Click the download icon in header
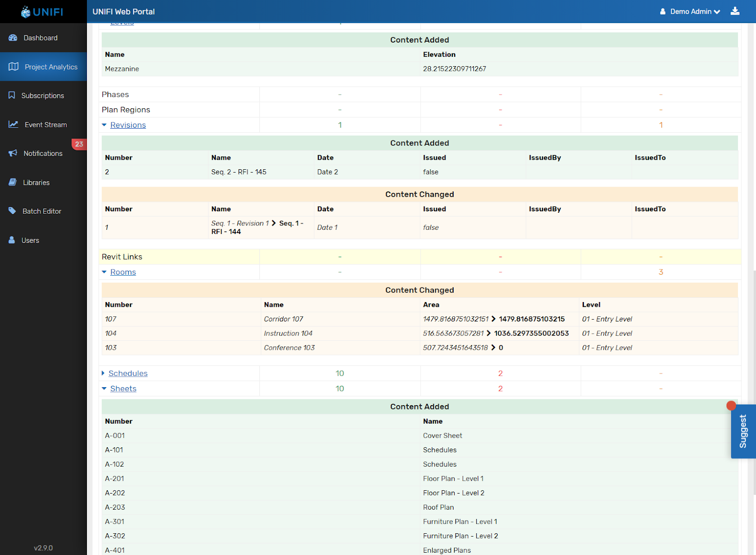Screen dimensions: 756x555 735,11
